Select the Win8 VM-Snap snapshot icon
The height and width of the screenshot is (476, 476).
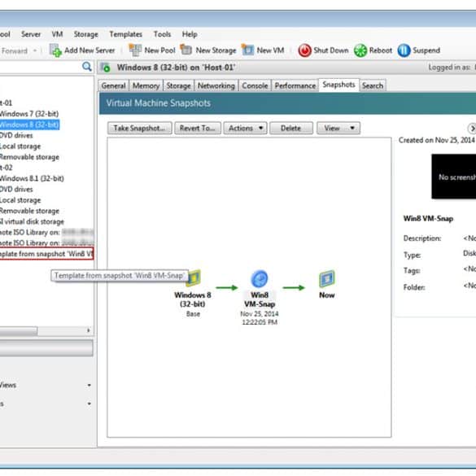coord(260,278)
